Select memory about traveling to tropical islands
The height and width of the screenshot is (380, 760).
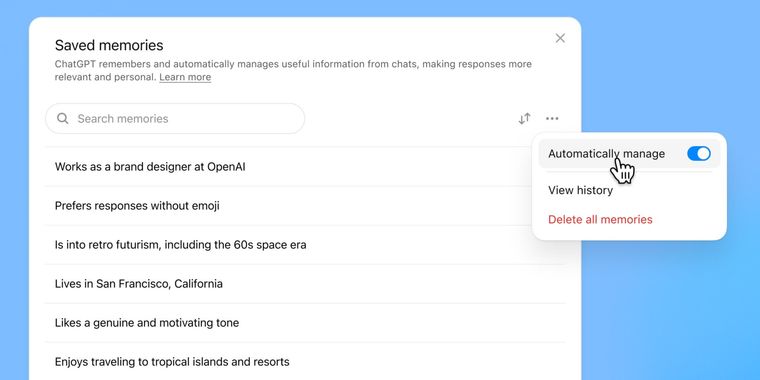304,362
